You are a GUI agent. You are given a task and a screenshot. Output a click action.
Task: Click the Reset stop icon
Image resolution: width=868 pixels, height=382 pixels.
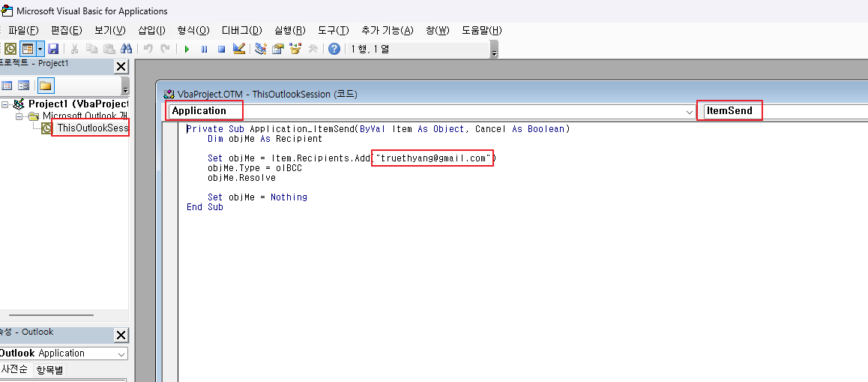coord(221,49)
